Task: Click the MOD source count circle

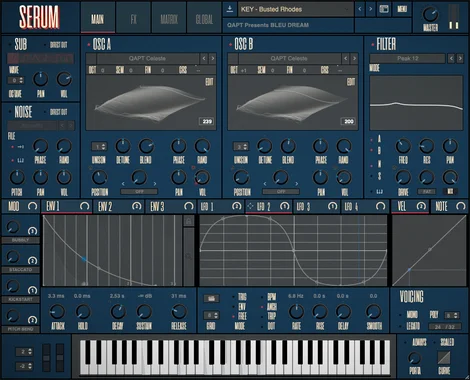Action: (x=32, y=206)
